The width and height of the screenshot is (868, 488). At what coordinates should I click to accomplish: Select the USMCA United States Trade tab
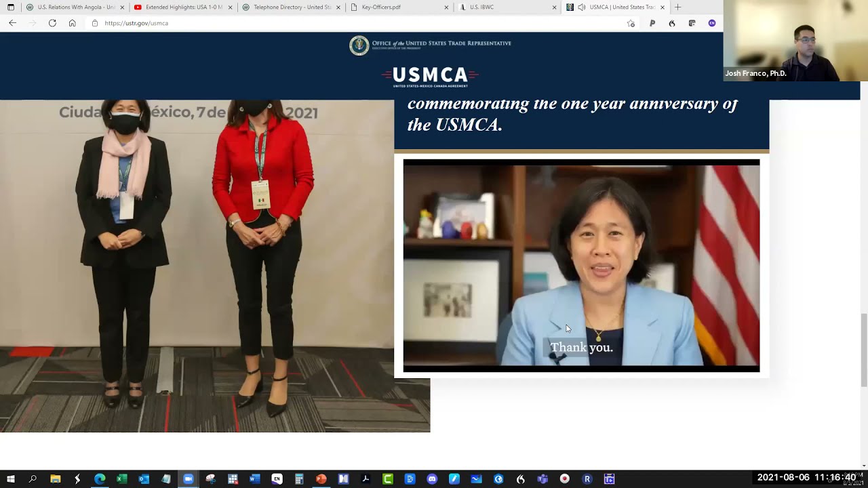(616, 7)
